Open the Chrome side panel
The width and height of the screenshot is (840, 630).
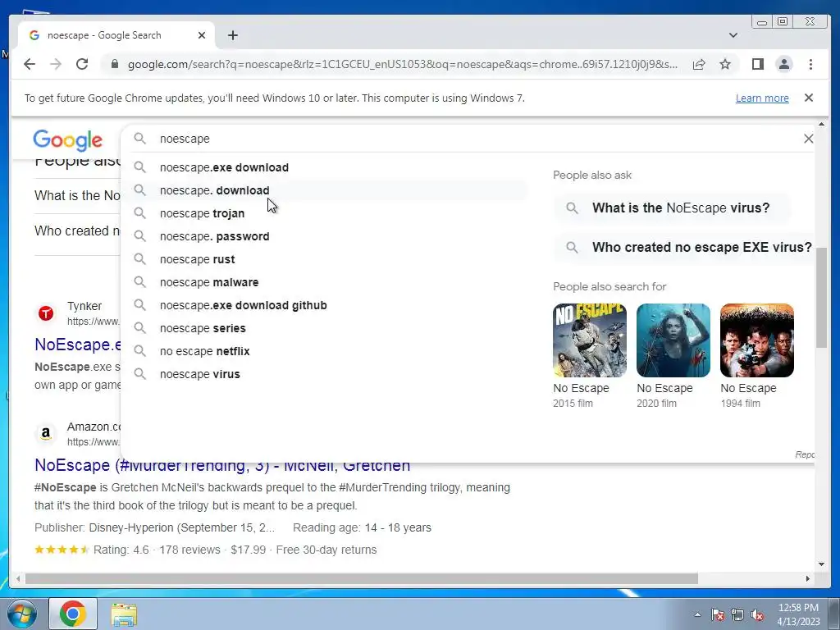tap(757, 64)
